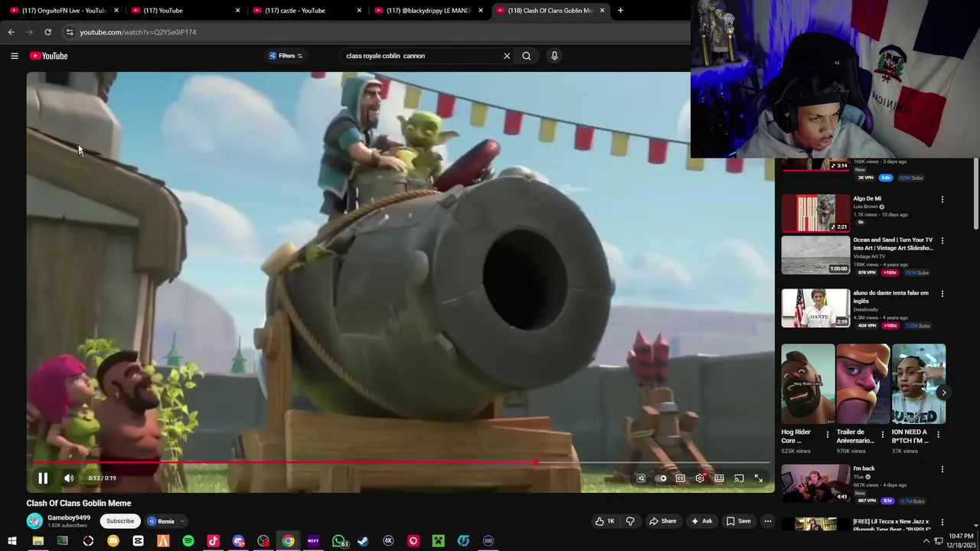Screen dimensions: 980x551
Task: Enter full screen mode
Action: 759,478
